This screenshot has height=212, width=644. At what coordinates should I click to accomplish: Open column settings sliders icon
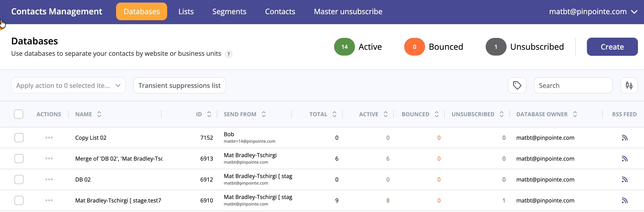click(x=629, y=85)
